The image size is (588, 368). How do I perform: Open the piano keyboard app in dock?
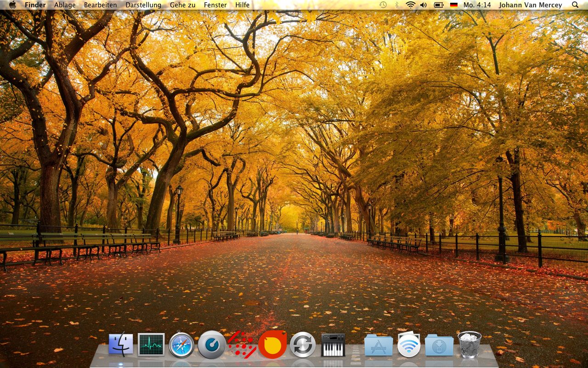pos(333,345)
